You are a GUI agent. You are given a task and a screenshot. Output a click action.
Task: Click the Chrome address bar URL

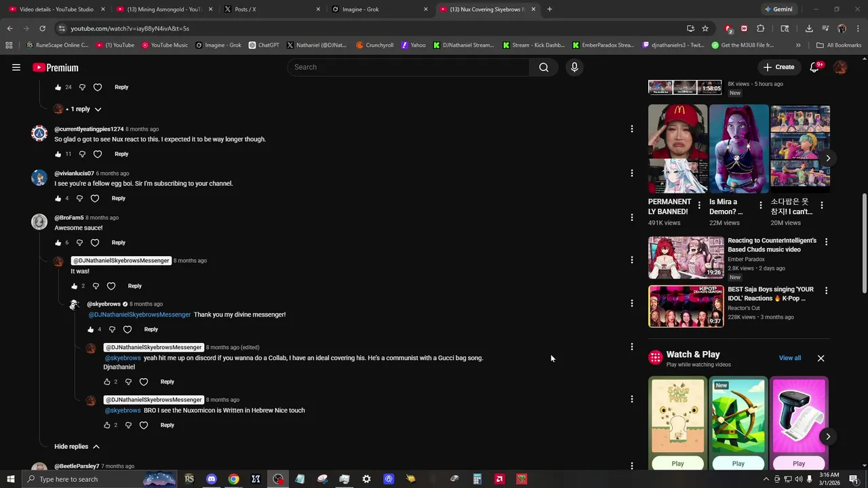[130, 28]
